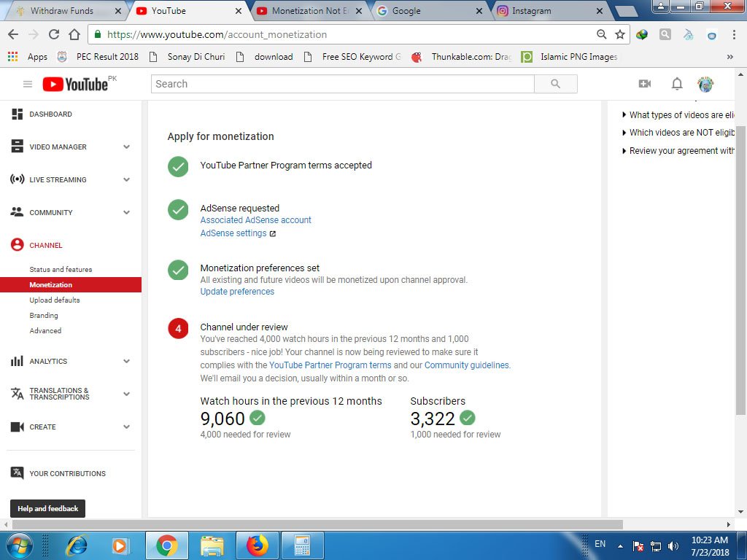Image resolution: width=747 pixels, height=560 pixels.
Task: Click the volume speaker in the system tray
Action: [673, 545]
